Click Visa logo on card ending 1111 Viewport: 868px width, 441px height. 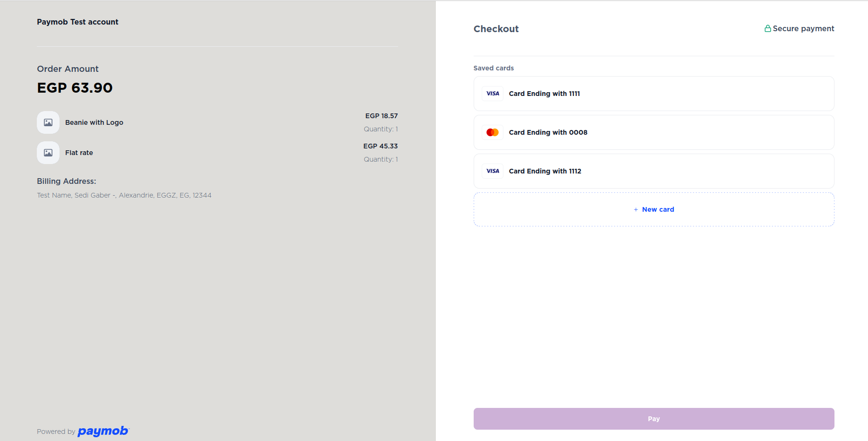pyautogui.click(x=493, y=94)
